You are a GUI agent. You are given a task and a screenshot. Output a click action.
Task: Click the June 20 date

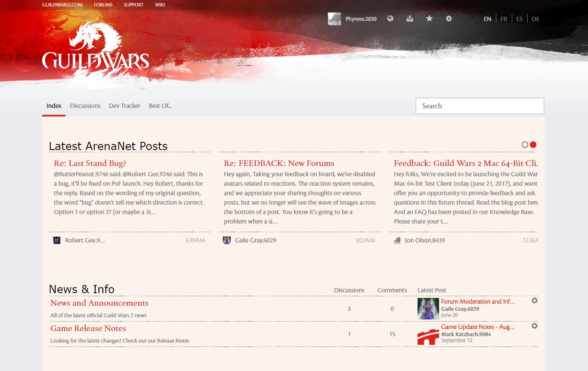coord(449,315)
